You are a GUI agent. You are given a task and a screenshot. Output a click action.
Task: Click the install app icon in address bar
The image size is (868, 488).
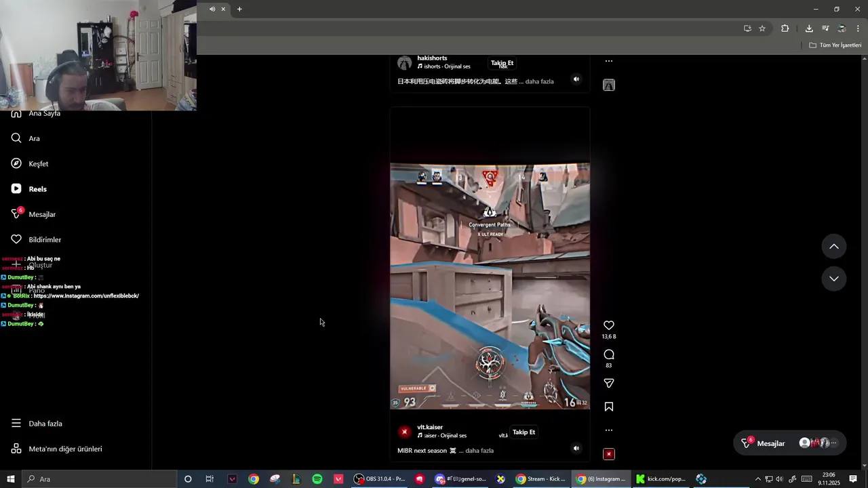[x=747, y=28]
